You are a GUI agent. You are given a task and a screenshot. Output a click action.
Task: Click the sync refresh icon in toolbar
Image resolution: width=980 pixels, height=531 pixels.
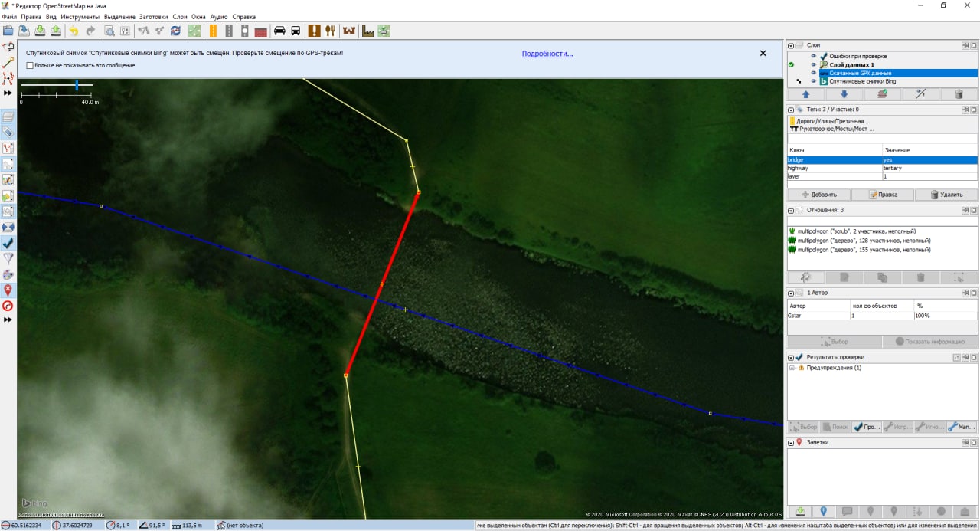176,31
